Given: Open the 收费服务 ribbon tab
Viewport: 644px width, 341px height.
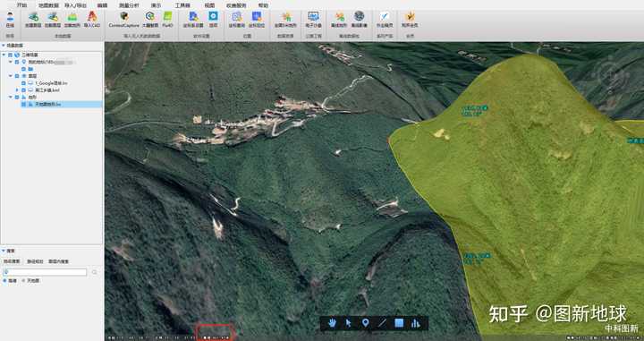Looking at the screenshot, I should (x=236, y=5).
